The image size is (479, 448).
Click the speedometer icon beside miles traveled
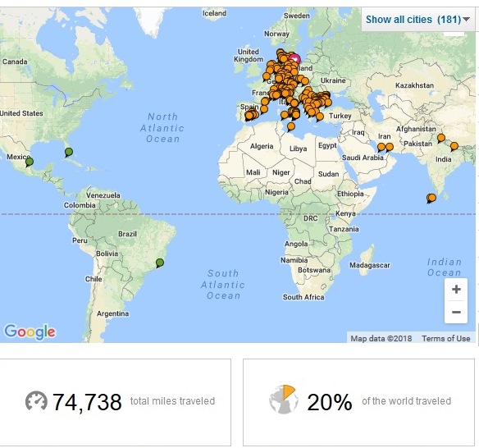[36, 400]
